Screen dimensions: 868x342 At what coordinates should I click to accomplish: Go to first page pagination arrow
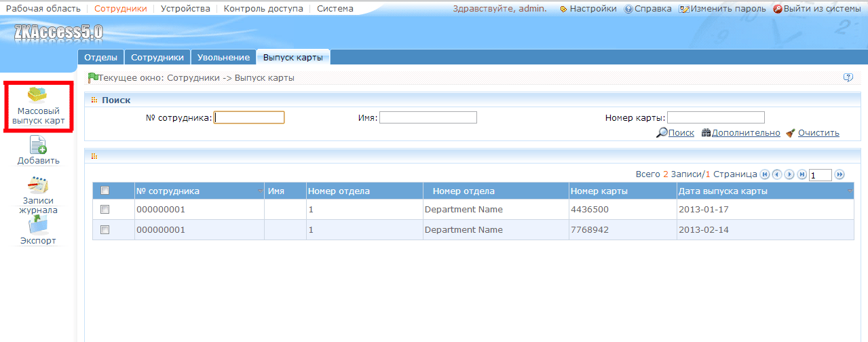(x=765, y=174)
